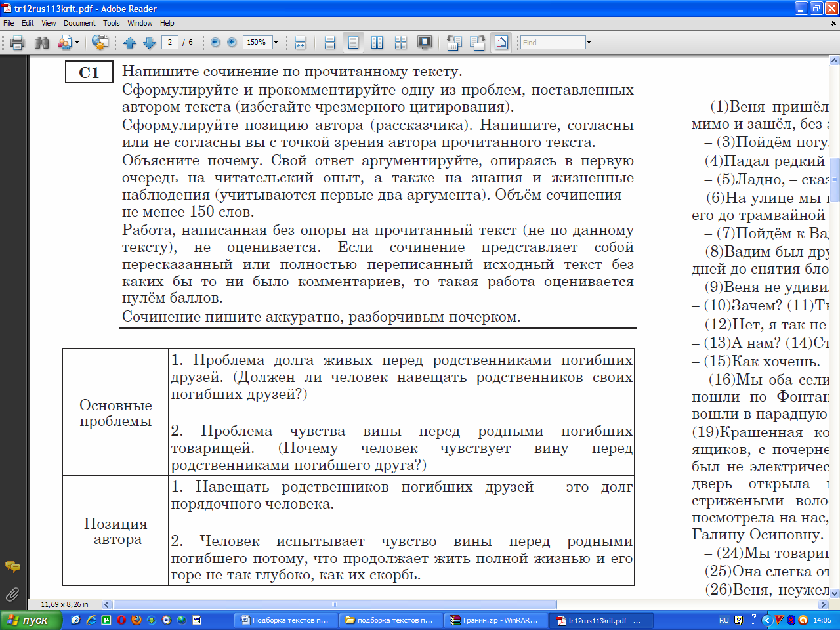The width and height of the screenshot is (840, 630).
Task: Select the Two-Up Continuous view icon
Action: pos(401,43)
